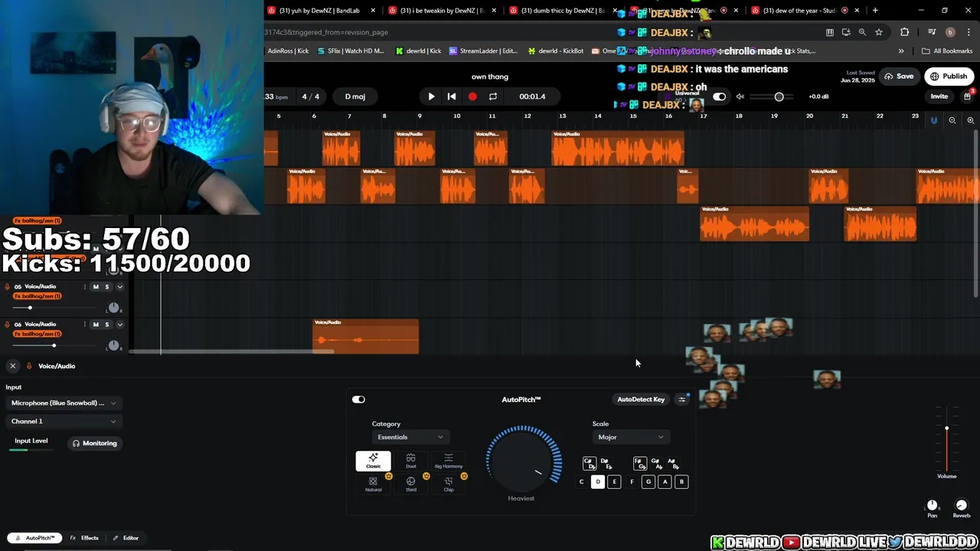
Task: Solo track 05 Voice/Audio
Action: [x=107, y=287]
